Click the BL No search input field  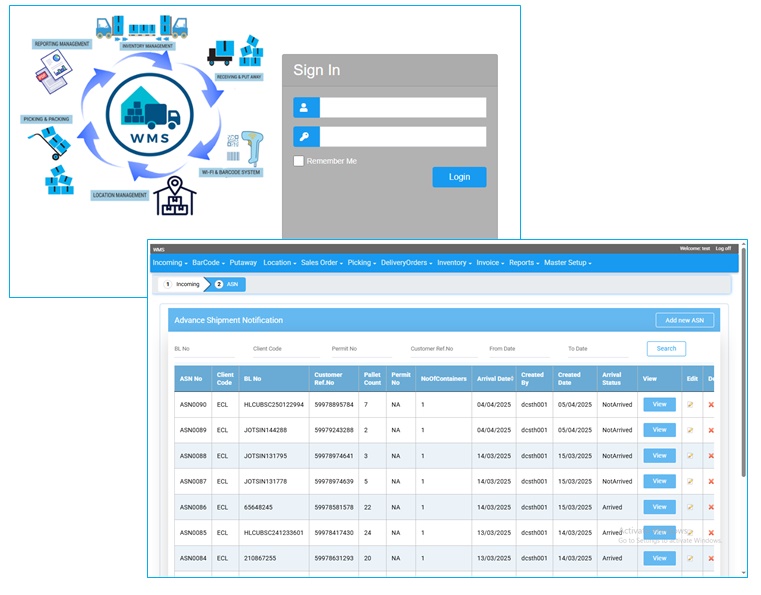(204, 349)
